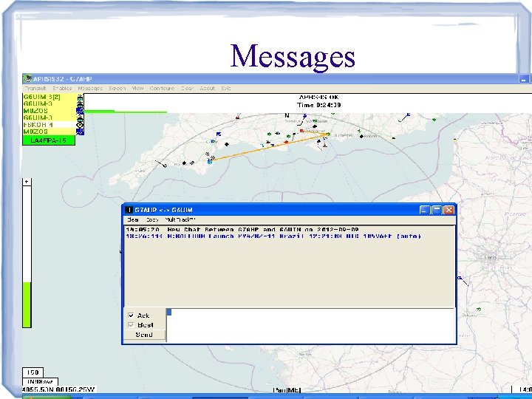Viewport: 532px width, 399px height.
Task: Click the green star station marker south of Paris
Action: (479, 309)
